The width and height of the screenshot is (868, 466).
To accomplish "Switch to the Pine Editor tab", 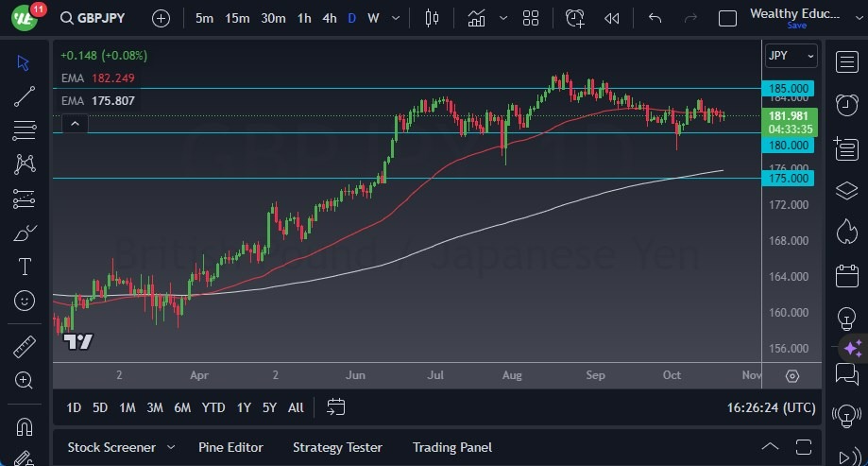I will pyautogui.click(x=230, y=447).
